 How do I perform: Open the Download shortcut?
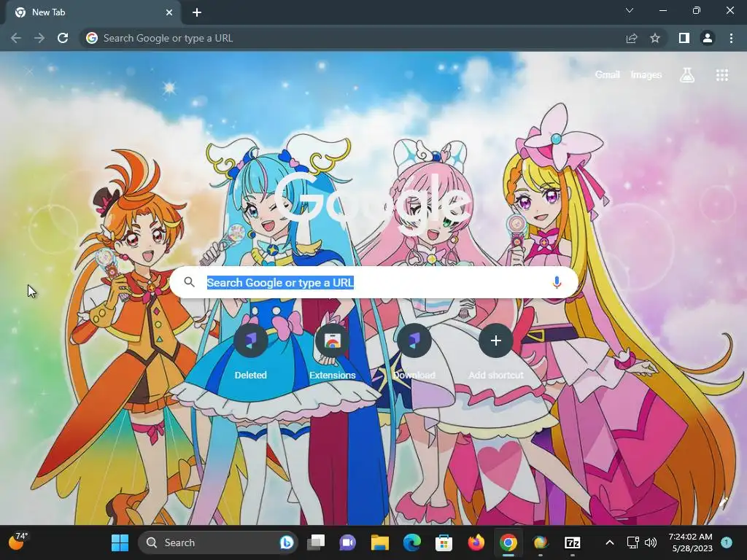pos(414,352)
